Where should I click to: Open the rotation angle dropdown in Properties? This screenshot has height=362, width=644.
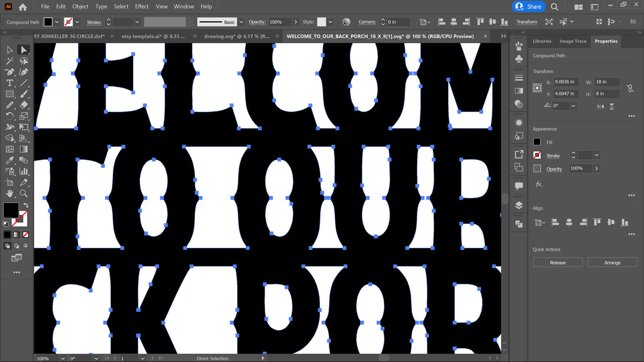tap(573, 106)
